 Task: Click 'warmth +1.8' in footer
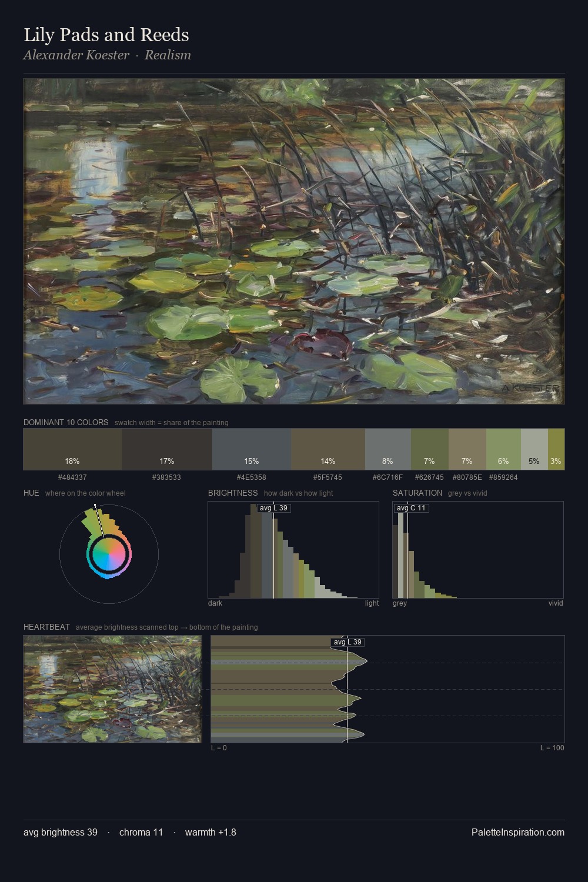(x=211, y=832)
